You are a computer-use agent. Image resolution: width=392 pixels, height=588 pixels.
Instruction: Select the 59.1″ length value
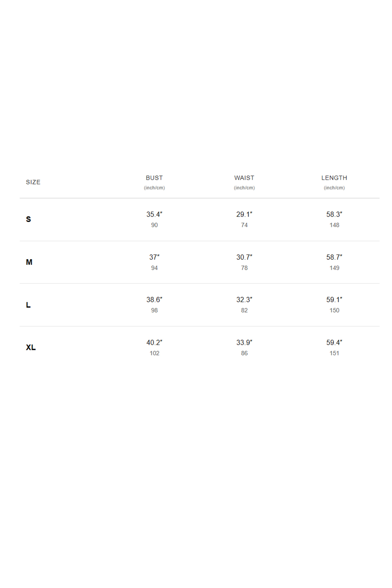pos(334,300)
